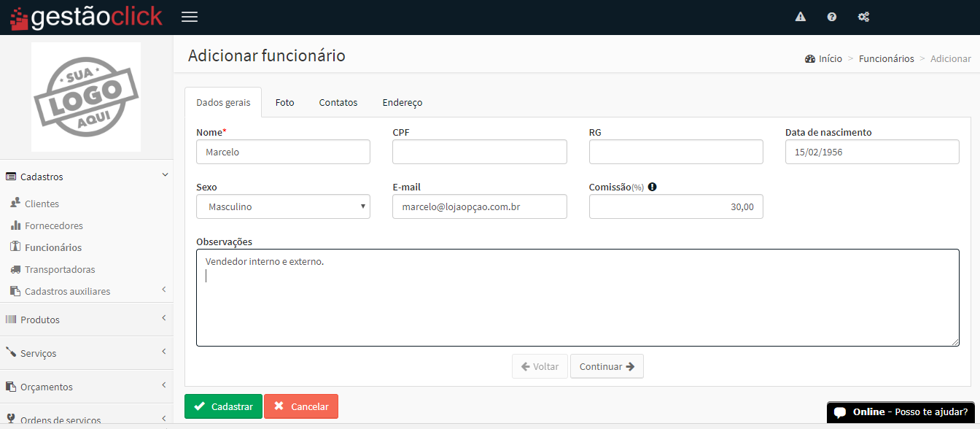
Task: Click the Adicionar breadcrumb text
Action: [951, 58]
